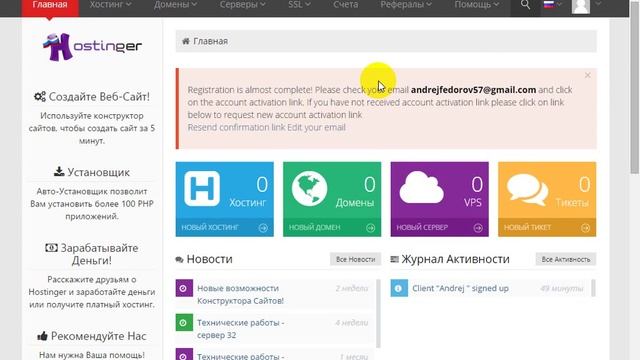Click the Домены globe tile icon
This screenshot has height=360, width=640.
point(309,188)
